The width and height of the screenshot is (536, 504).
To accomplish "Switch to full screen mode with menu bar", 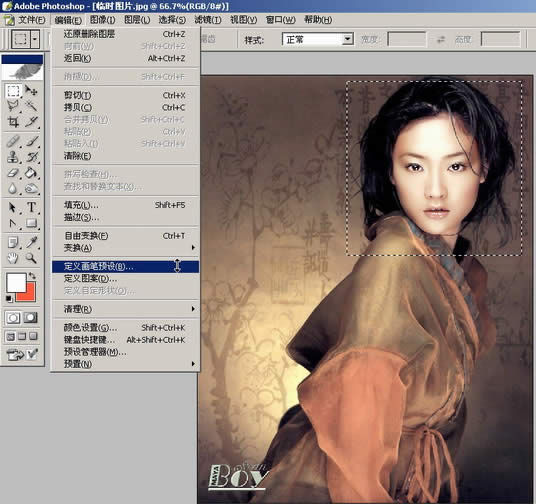I will coord(22,336).
